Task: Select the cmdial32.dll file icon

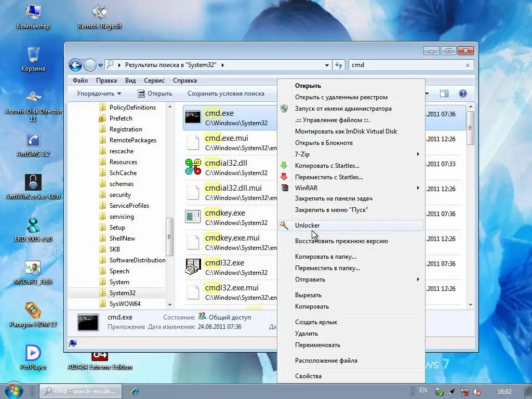Action: point(193,167)
